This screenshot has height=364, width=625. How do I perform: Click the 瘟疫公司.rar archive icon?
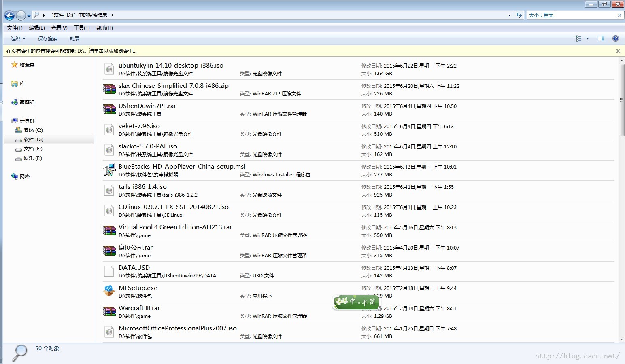tap(109, 251)
